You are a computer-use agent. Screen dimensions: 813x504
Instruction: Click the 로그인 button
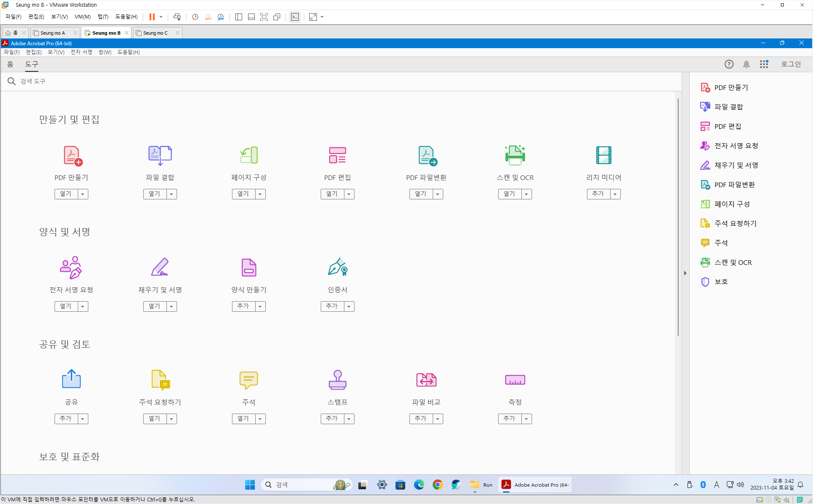pyautogui.click(x=791, y=64)
